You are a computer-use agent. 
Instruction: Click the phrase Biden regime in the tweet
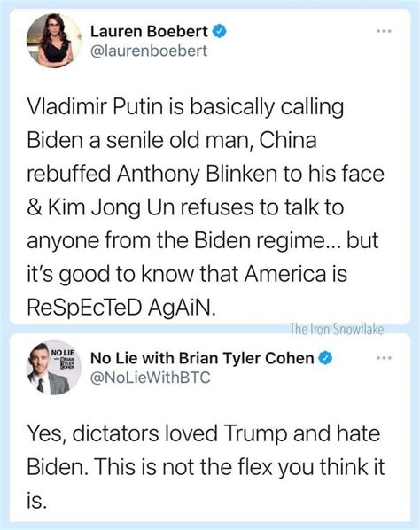(x=258, y=240)
